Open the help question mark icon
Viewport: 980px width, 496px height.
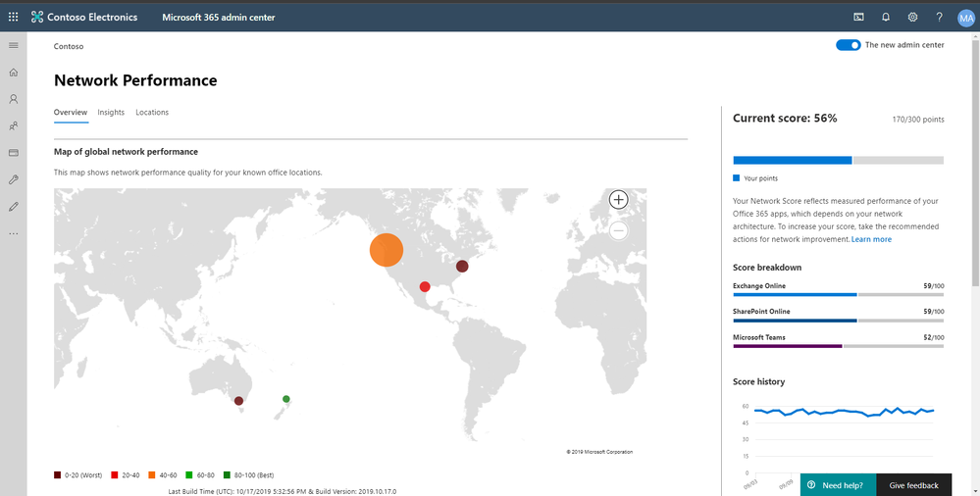940,17
